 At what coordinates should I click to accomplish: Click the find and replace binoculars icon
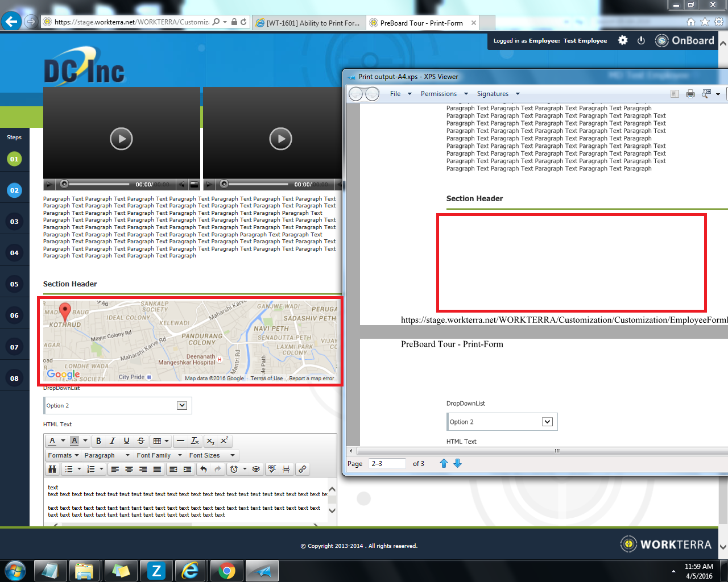[52, 469]
